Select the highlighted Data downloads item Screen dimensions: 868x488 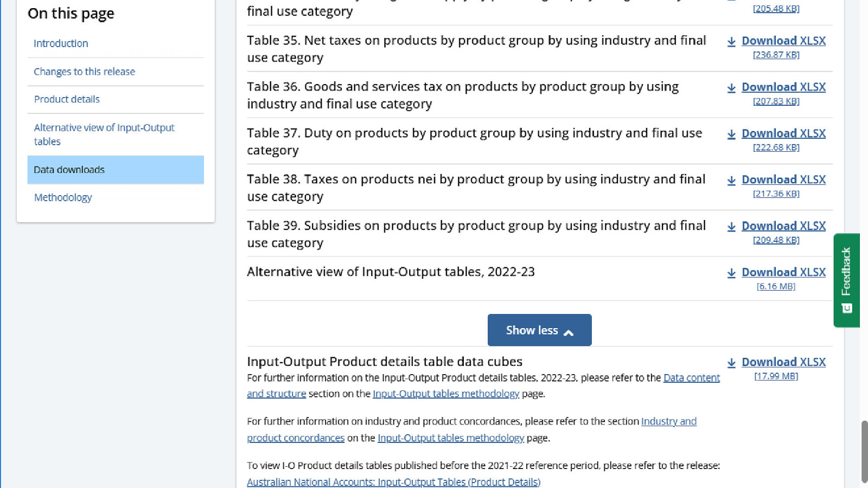[116, 170]
